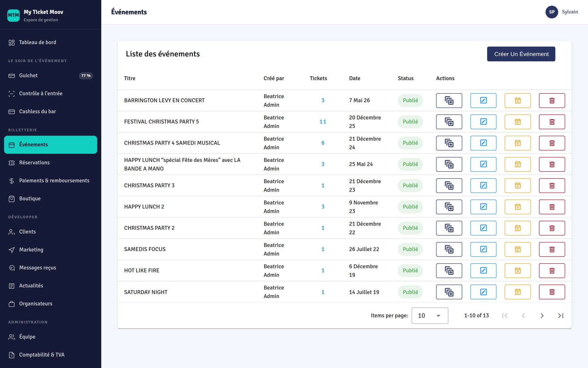Open Cashless du bar
Image resolution: width=588 pixels, height=368 pixels.
51,112
